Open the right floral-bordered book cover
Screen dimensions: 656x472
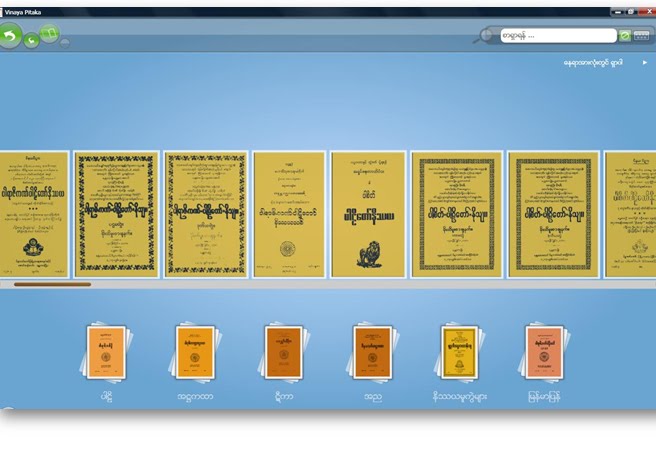[205, 214]
